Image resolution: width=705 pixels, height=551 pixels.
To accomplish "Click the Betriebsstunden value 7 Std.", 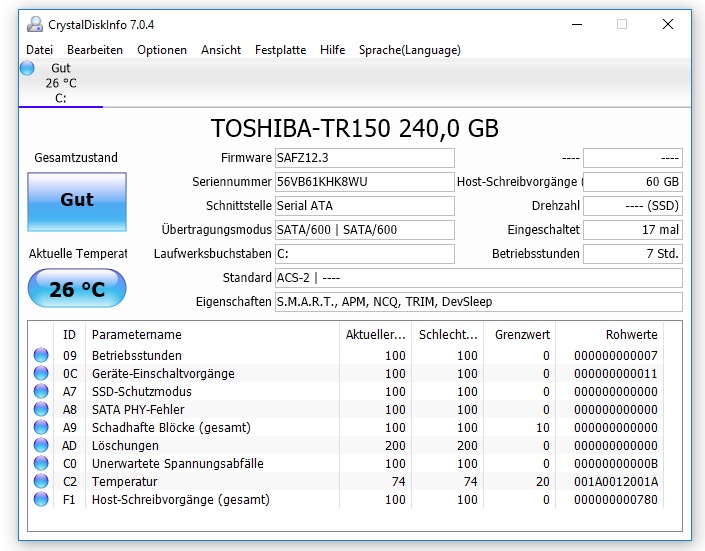I will coord(633,254).
